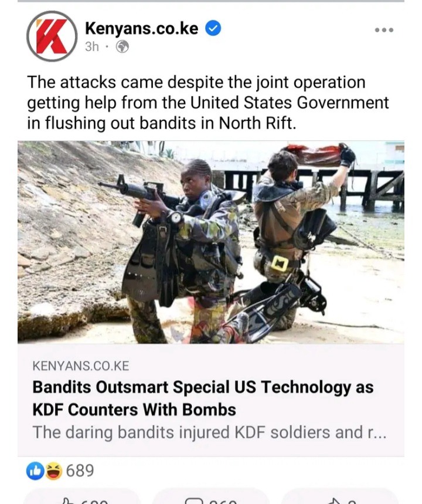This screenshot has width=422, height=504.
Task: Tap the 'The daring bandits injured KDF' snippet
Action: (209, 432)
